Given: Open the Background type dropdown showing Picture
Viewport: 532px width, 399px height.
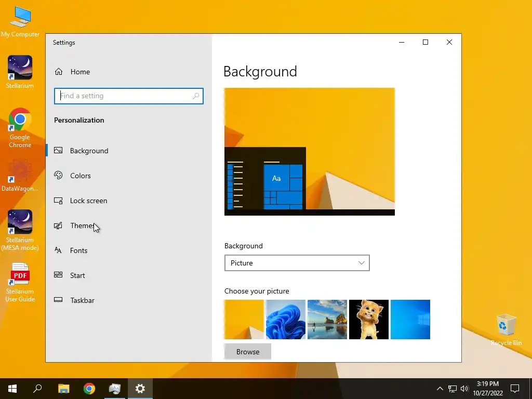Looking at the screenshot, I should point(297,263).
